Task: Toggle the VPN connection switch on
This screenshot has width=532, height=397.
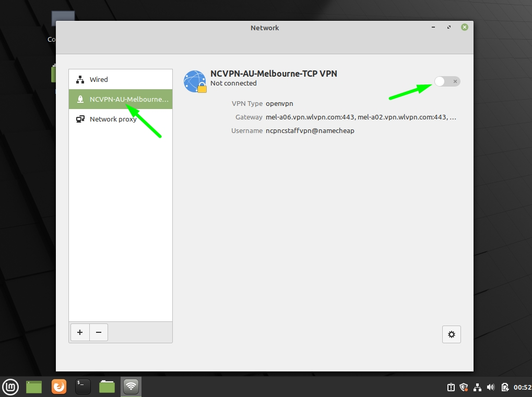Action: (446, 81)
